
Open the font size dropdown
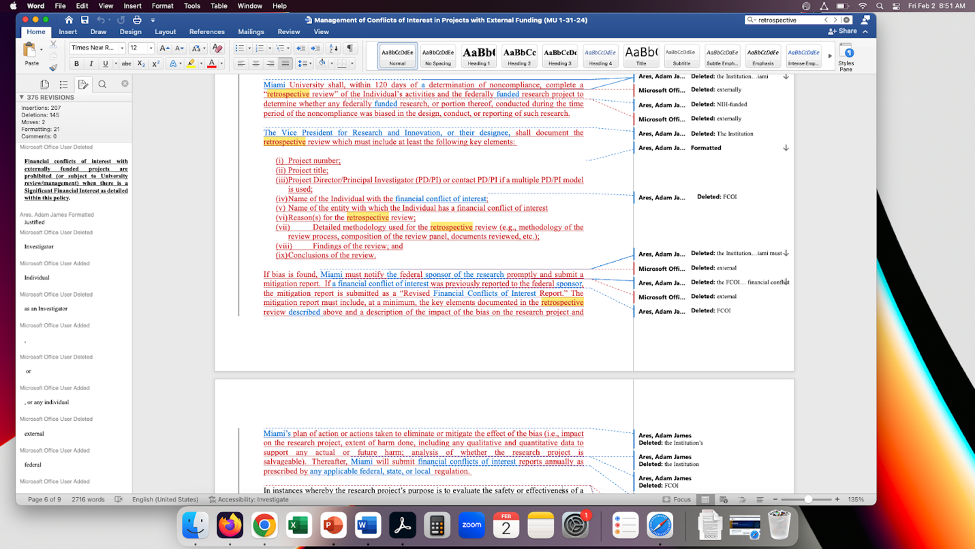[x=141, y=48]
